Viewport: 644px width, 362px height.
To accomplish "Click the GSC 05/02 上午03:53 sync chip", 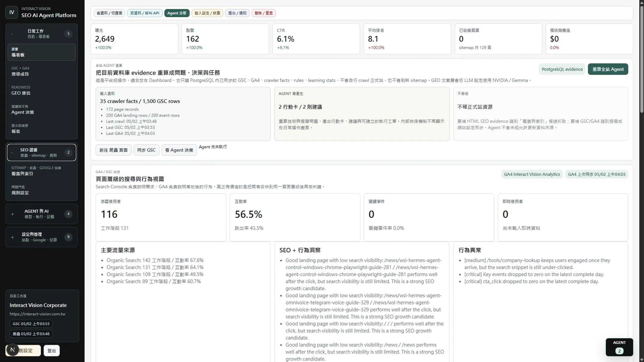I will (31, 324).
